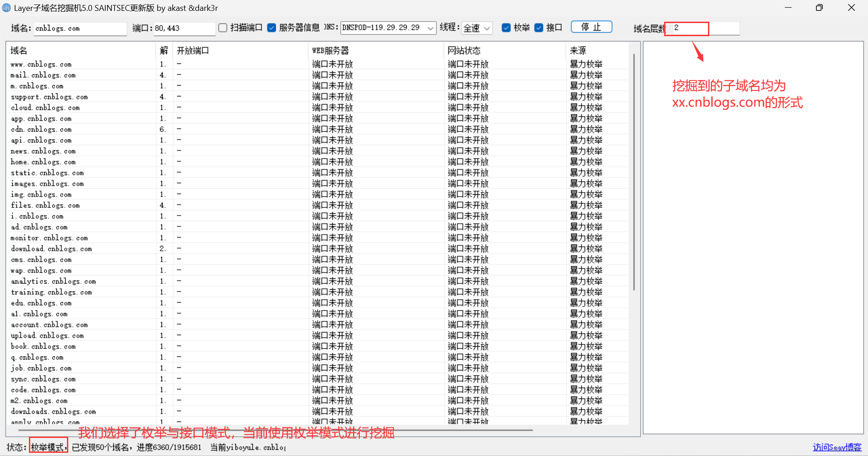
Task: Sort by WEB服务器 column header
Action: pos(376,50)
